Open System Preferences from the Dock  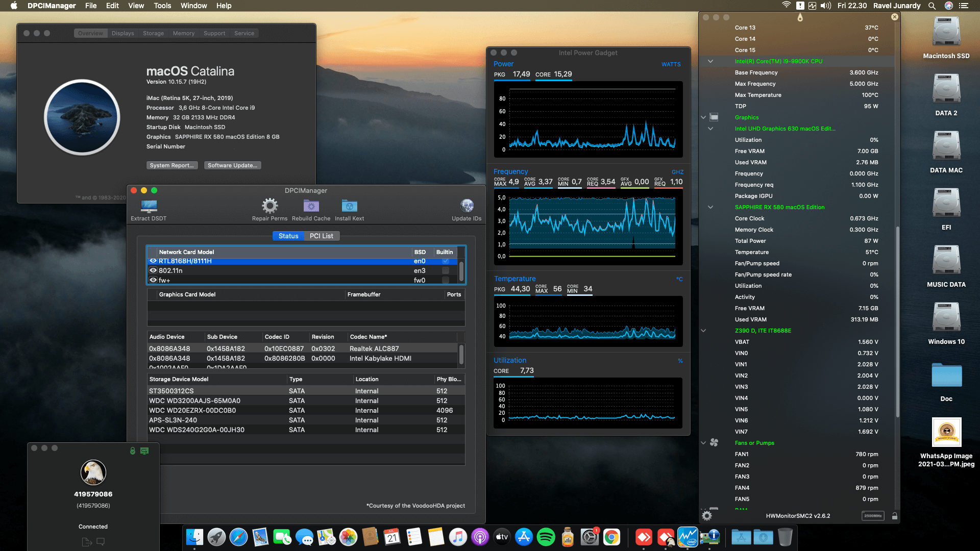tap(590, 537)
